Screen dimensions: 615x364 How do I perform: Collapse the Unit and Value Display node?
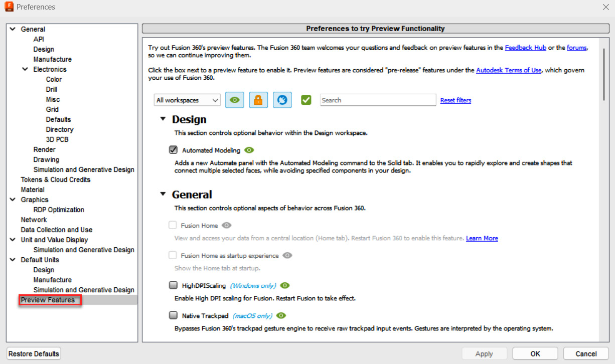[x=13, y=240]
